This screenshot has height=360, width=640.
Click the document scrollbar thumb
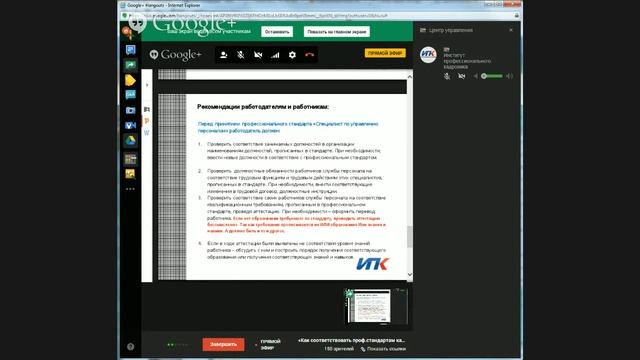[409, 237]
